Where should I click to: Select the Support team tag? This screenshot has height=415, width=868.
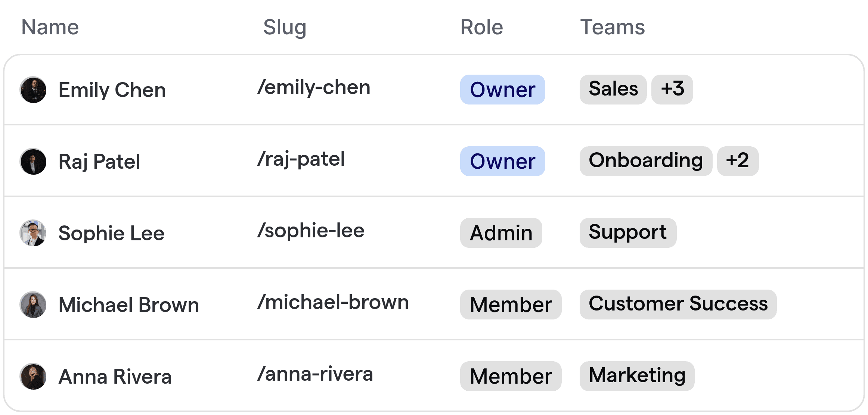627,233
